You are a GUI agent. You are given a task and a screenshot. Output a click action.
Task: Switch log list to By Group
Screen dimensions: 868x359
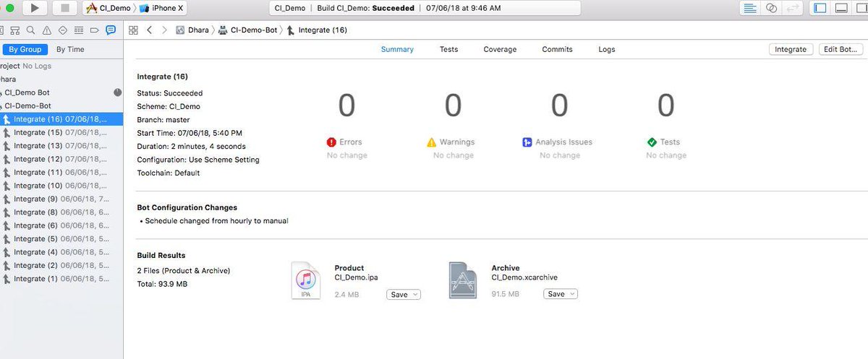click(25, 49)
